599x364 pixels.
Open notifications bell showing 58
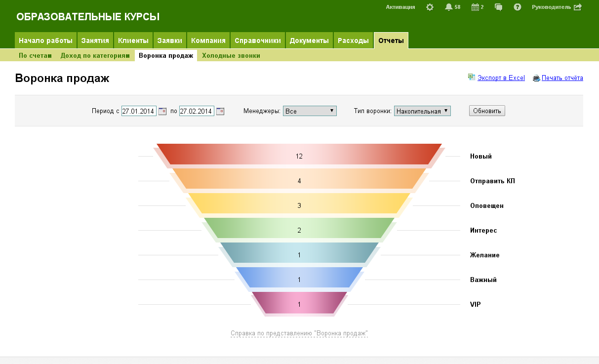(448, 7)
